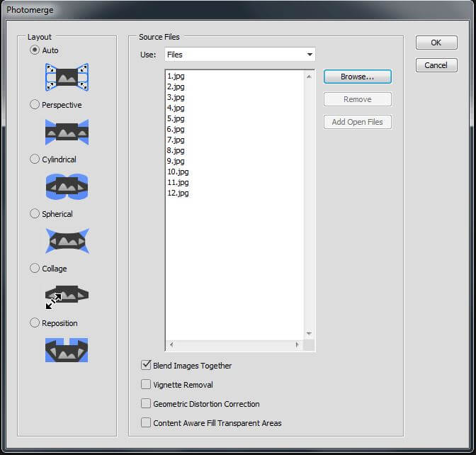
Task: Click the Reposition layout preview icon
Action: [x=67, y=349]
